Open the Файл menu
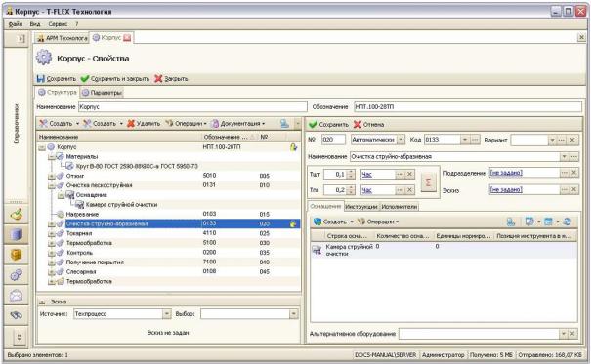 pyautogui.click(x=16, y=24)
